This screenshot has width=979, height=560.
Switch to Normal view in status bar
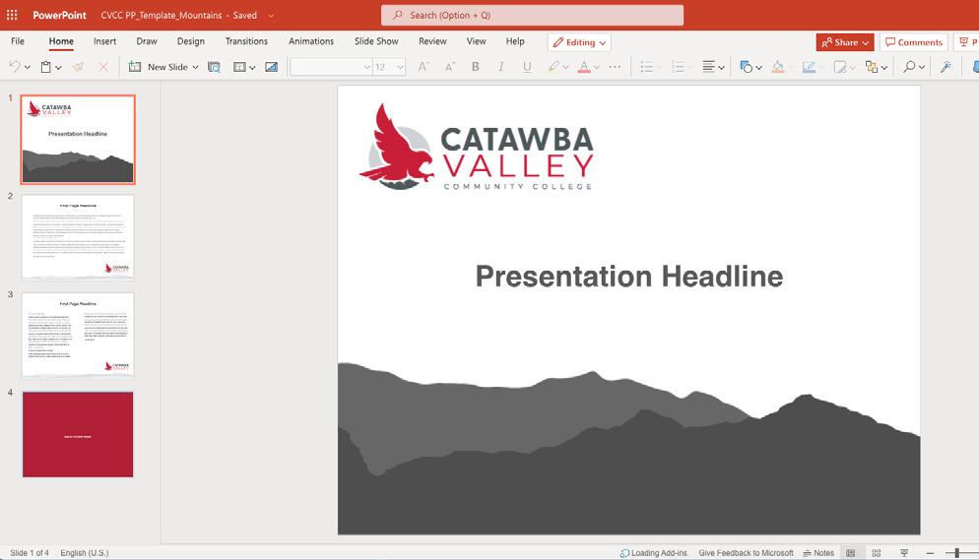(x=850, y=553)
